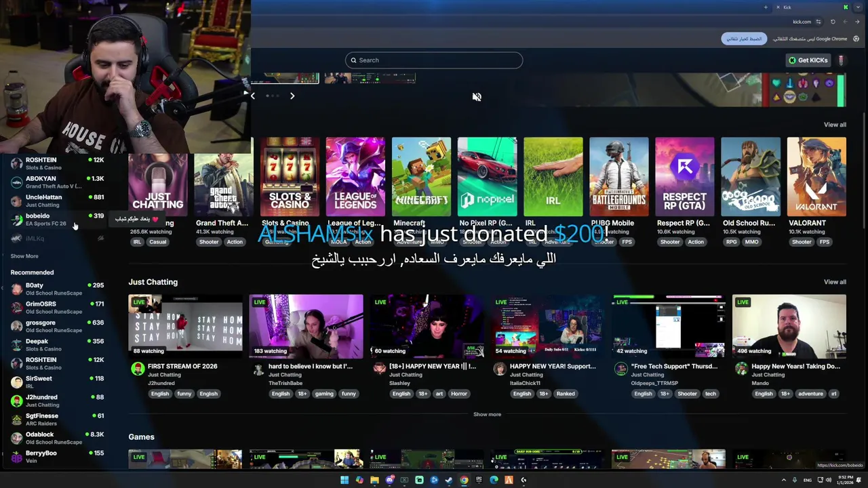Open ABOKYAN channel in sidebar
This screenshot has height=488, width=868.
click(58, 182)
